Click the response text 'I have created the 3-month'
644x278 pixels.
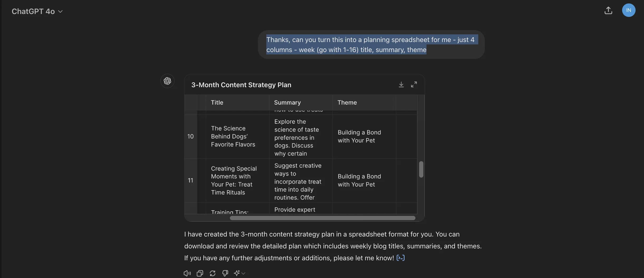[333, 246]
